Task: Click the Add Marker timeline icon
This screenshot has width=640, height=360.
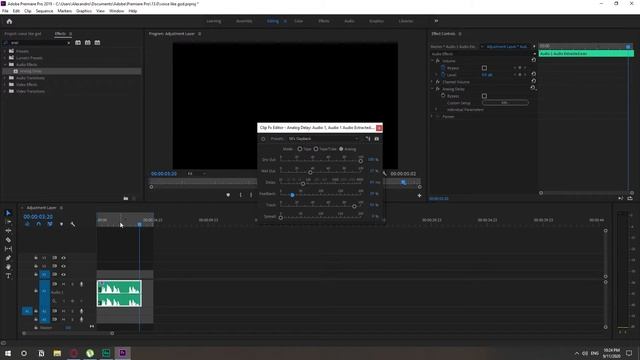Action: (62, 224)
